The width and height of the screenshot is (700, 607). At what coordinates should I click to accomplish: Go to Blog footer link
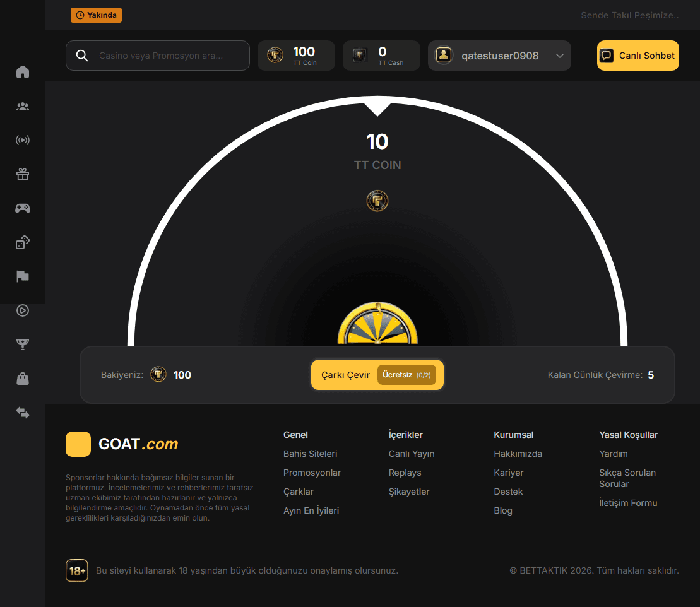(503, 510)
